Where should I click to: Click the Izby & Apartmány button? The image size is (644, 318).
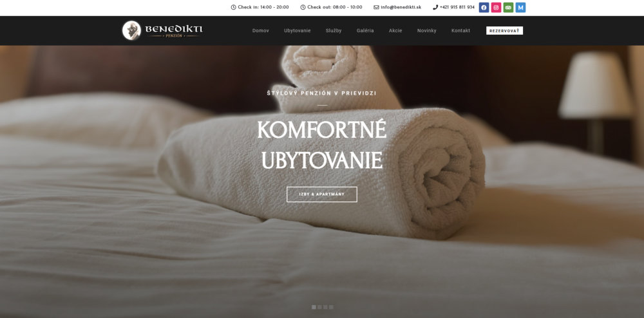coord(322,194)
